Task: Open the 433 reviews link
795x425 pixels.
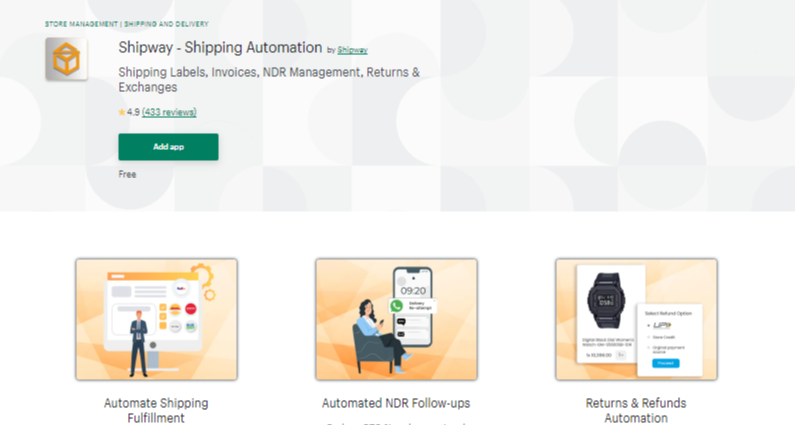Action: (169, 112)
